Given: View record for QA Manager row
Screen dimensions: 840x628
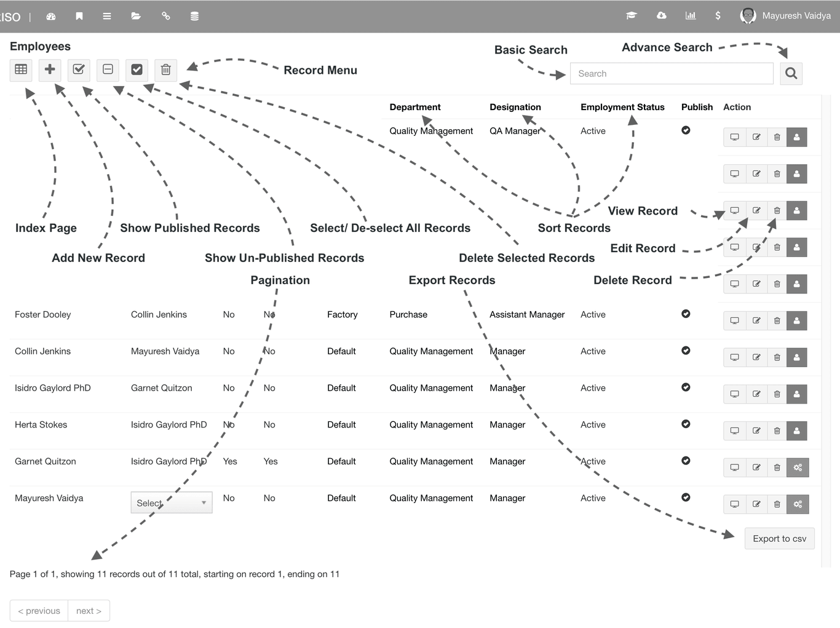Looking at the screenshot, I should click(734, 137).
